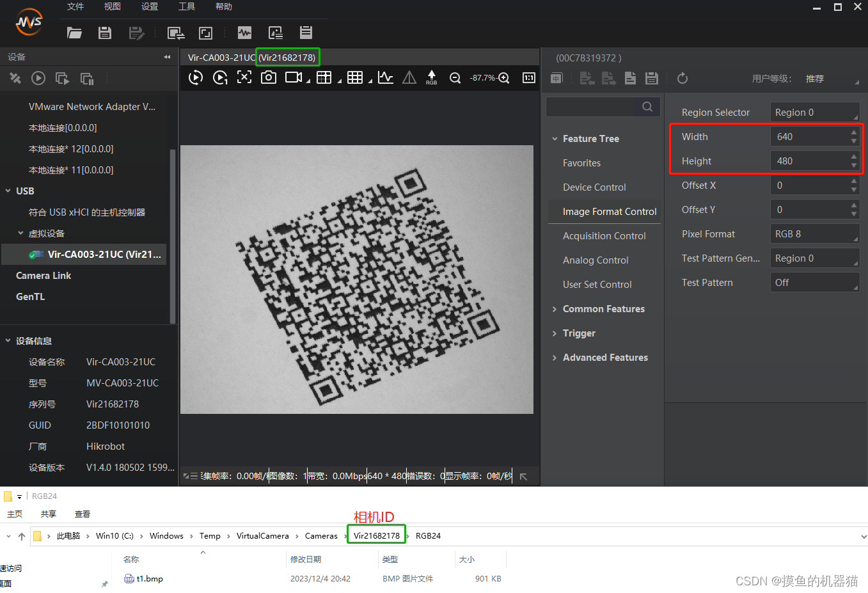Click the document icon in property toolbar

630,78
